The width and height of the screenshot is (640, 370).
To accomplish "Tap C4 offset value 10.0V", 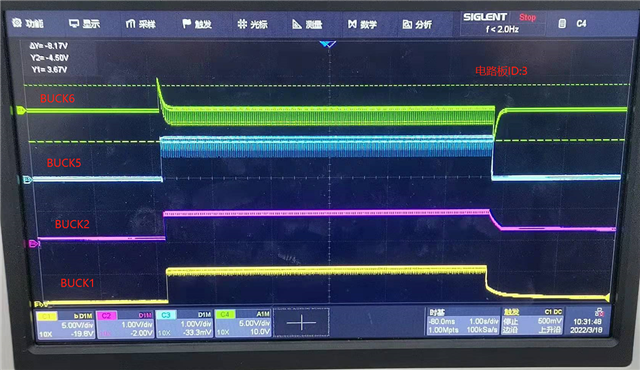I will (x=260, y=332).
